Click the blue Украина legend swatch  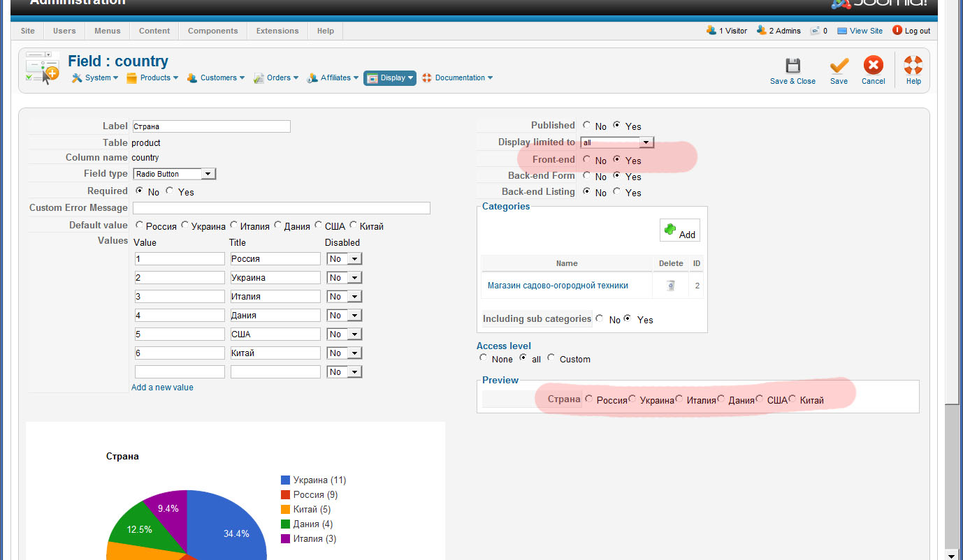(x=285, y=480)
